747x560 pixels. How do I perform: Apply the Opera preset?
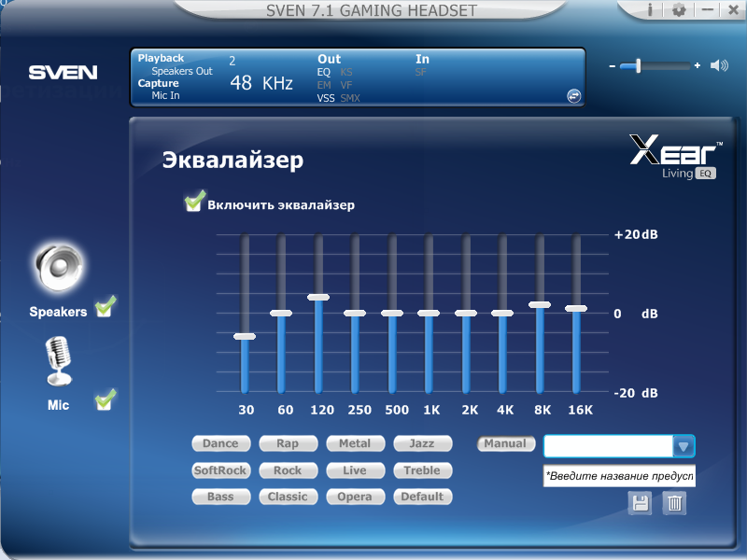click(356, 497)
